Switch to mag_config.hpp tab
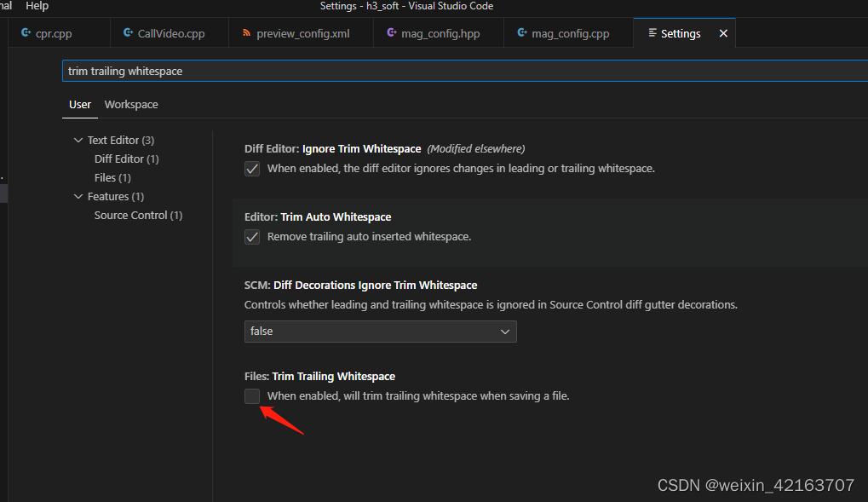868x502 pixels. [x=439, y=32]
